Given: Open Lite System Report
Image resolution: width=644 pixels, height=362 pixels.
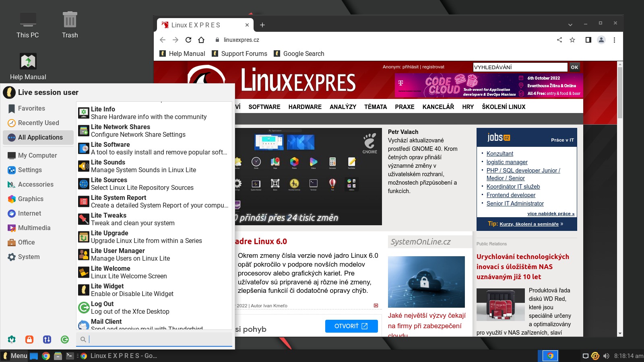Looking at the screenshot, I should click(x=154, y=202).
